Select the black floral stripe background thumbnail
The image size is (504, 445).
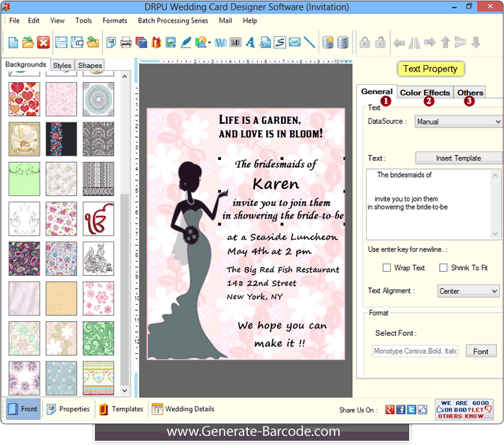tap(62, 139)
